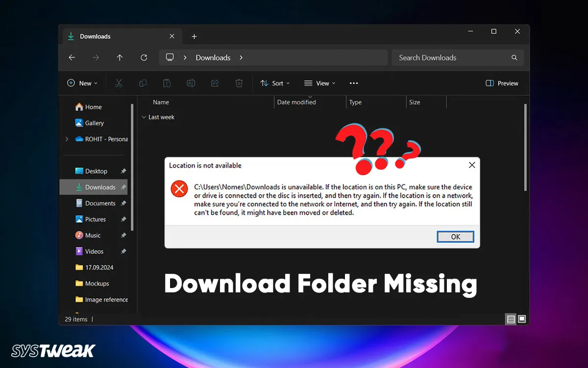Click the navigation pane scrollbar
This screenshot has height=368, width=588.
click(132, 167)
